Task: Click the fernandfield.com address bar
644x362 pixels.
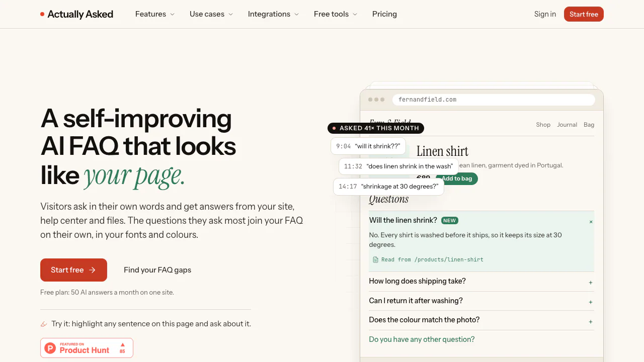Action: (x=494, y=100)
